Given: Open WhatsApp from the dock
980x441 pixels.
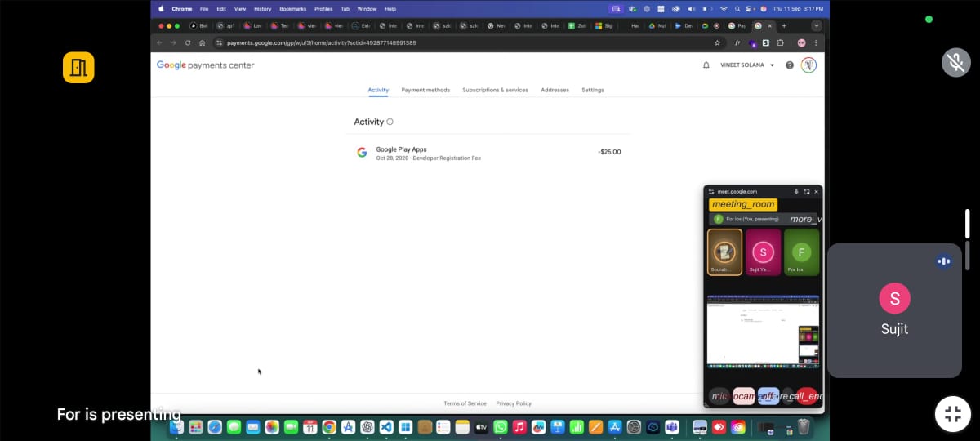Looking at the screenshot, I should [x=501, y=427].
